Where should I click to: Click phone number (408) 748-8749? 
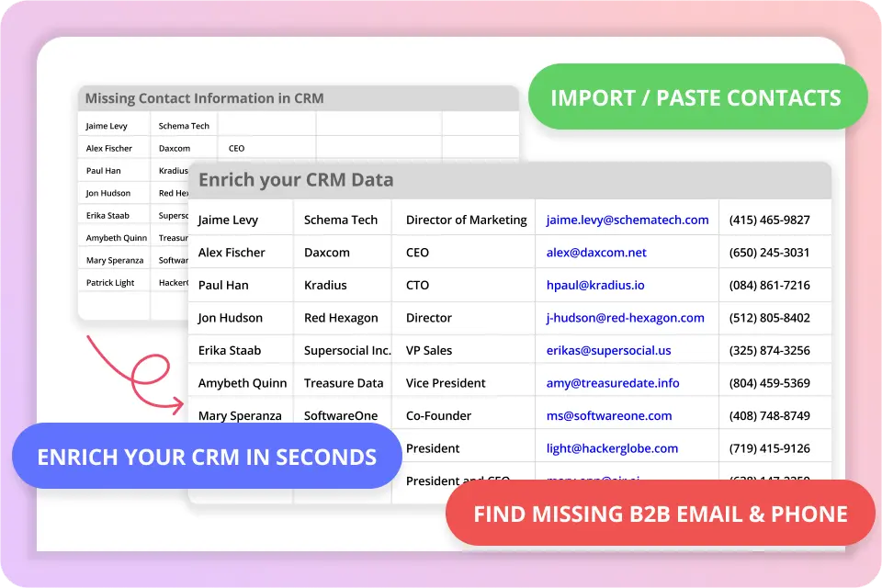pyautogui.click(x=770, y=416)
